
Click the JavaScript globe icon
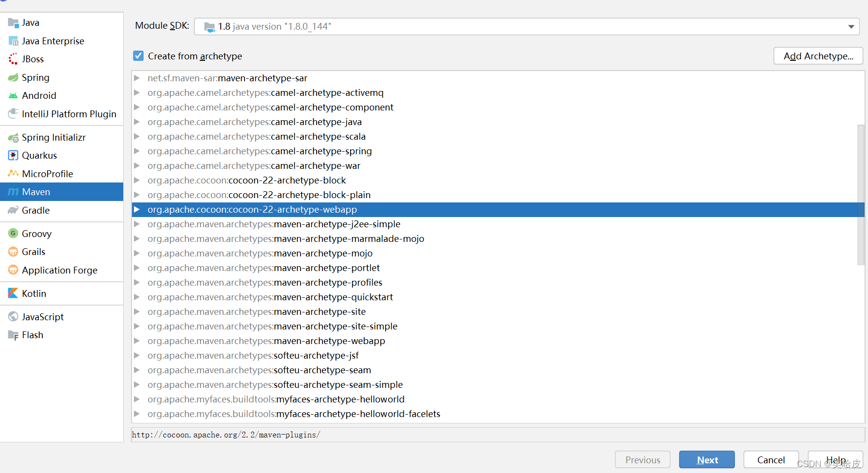pyautogui.click(x=13, y=317)
